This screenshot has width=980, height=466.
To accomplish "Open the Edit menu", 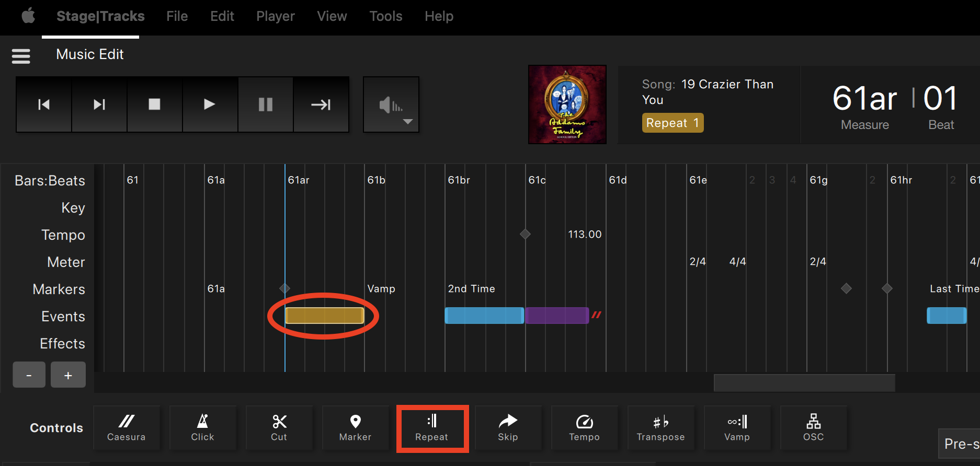I will coord(222,16).
